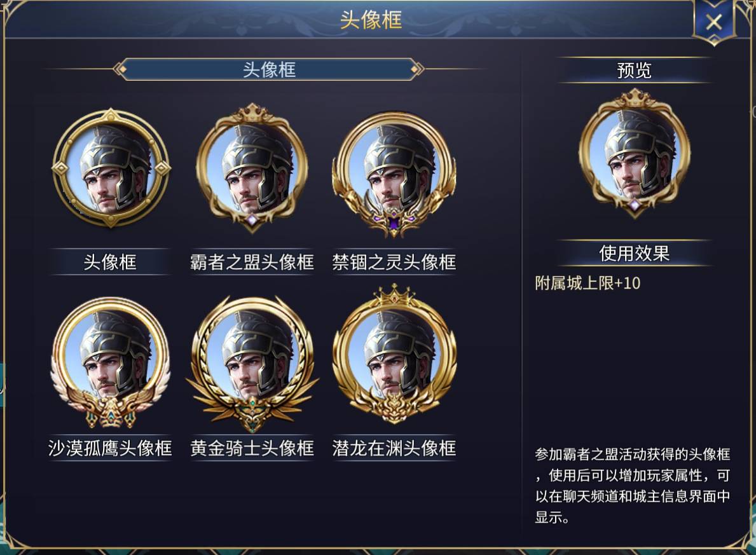Close the 头像框 dialog window
This screenshot has height=555, width=756.
[x=713, y=22]
